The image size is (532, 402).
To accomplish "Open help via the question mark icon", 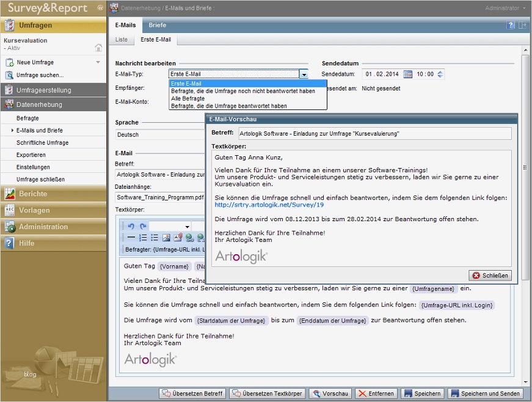I will [511, 25].
